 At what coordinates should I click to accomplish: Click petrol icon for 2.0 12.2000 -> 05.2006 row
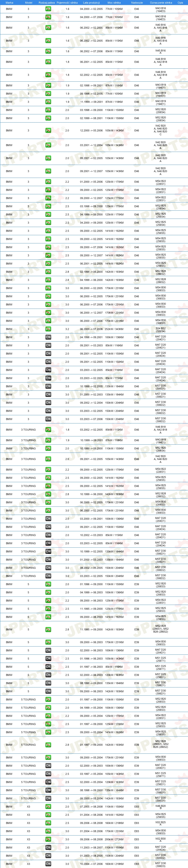click(48, 130)
